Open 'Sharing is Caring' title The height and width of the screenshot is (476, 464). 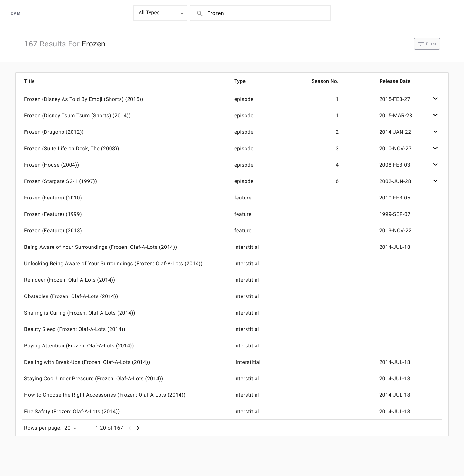point(80,313)
